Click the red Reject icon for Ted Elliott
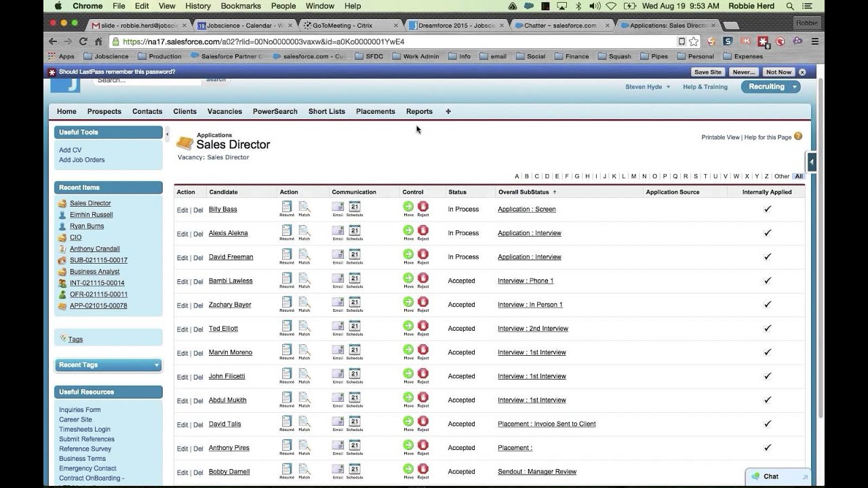 click(423, 325)
